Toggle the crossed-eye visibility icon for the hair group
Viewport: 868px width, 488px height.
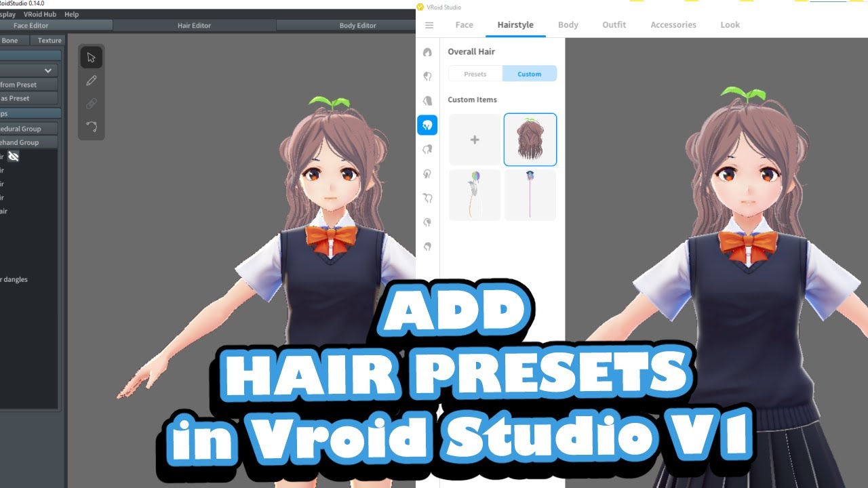(13, 157)
